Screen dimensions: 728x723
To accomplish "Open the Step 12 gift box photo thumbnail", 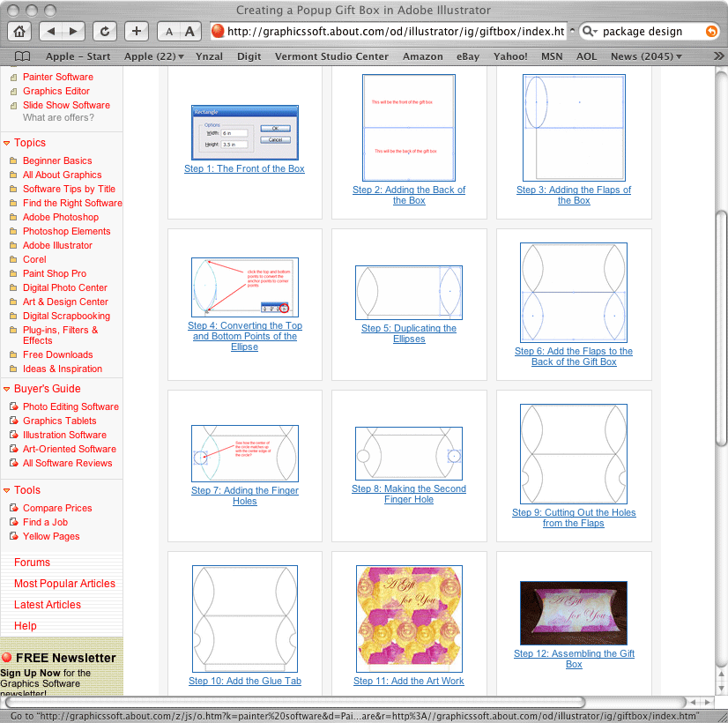I will tap(574, 613).
